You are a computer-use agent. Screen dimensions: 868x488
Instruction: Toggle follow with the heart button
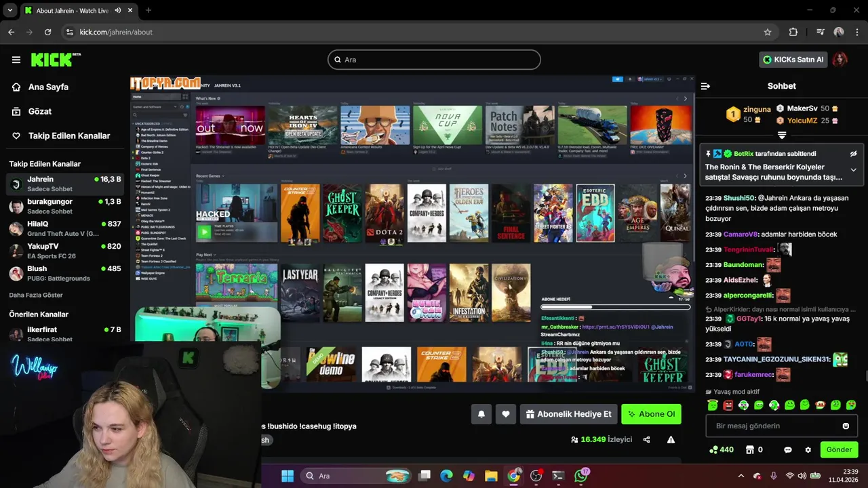506,414
